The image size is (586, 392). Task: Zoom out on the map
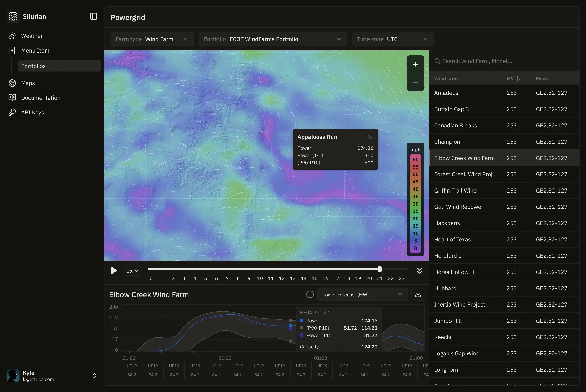(x=415, y=82)
